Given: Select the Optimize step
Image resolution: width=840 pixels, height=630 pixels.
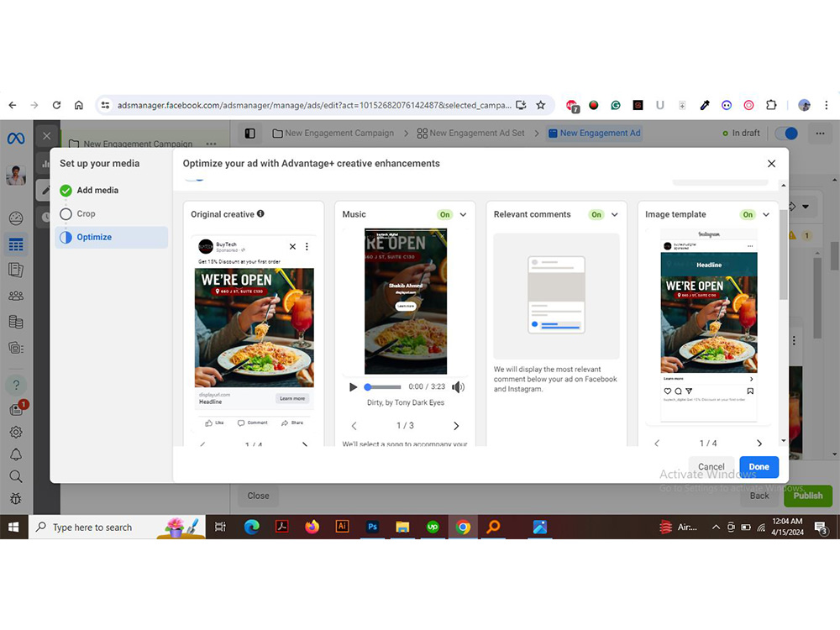Looking at the screenshot, I should point(112,238).
